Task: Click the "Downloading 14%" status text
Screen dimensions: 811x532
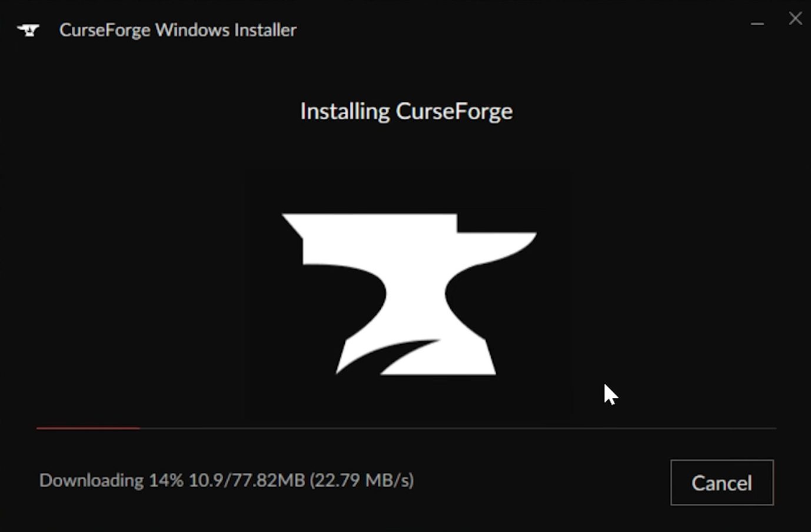Action: click(111, 480)
